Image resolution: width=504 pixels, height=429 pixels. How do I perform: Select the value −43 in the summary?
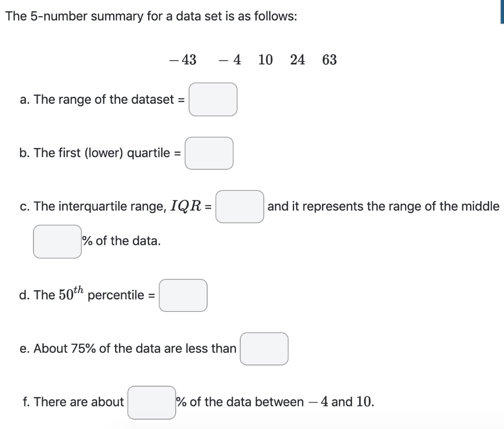point(183,60)
